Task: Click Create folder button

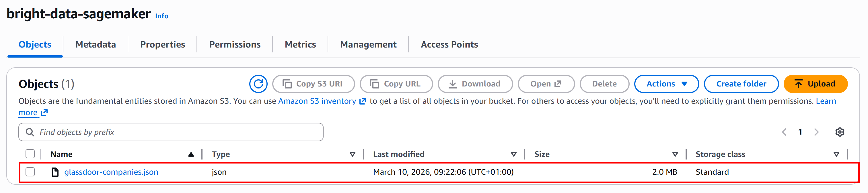Action: point(741,84)
